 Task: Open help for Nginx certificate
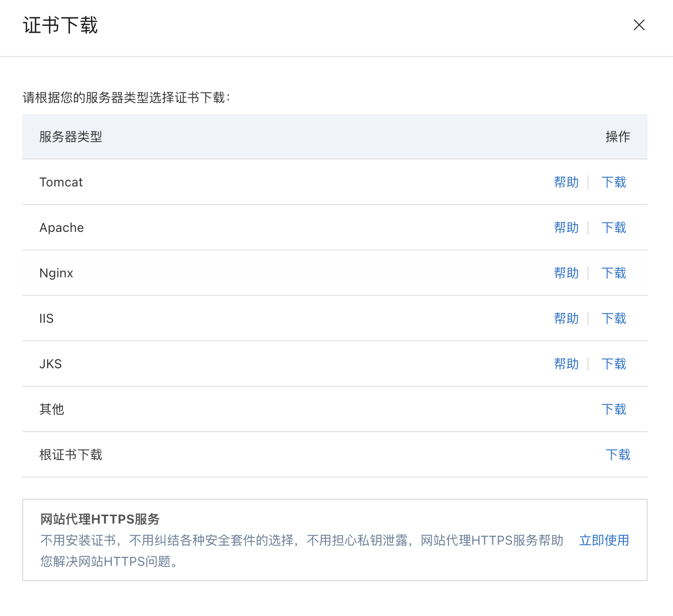click(566, 273)
